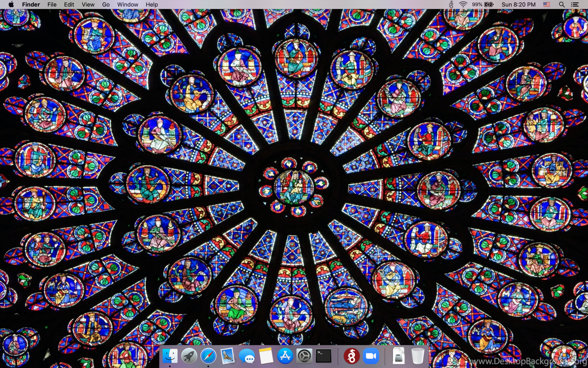Open Messages from the Dock
588x368 pixels.
point(247,356)
